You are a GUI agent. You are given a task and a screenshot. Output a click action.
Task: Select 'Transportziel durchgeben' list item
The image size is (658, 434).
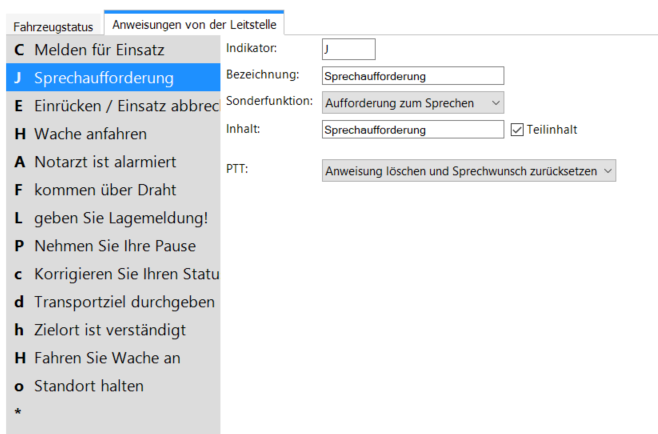tap(113, 302)
